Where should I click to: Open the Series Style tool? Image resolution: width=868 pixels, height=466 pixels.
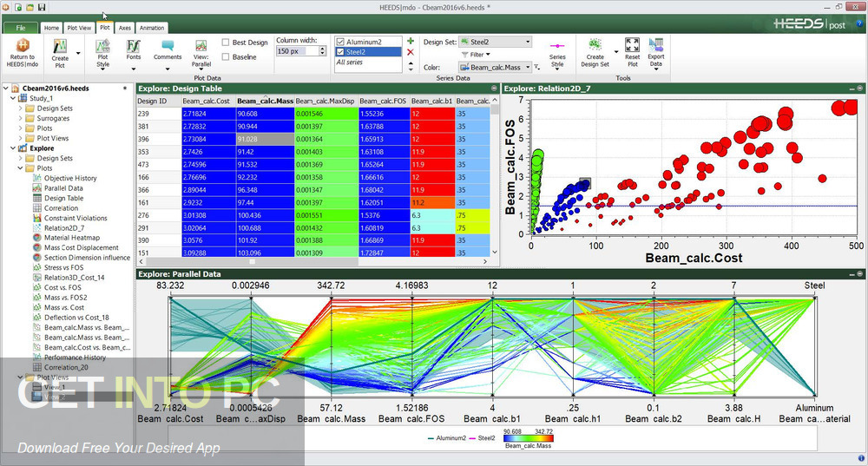557,53
